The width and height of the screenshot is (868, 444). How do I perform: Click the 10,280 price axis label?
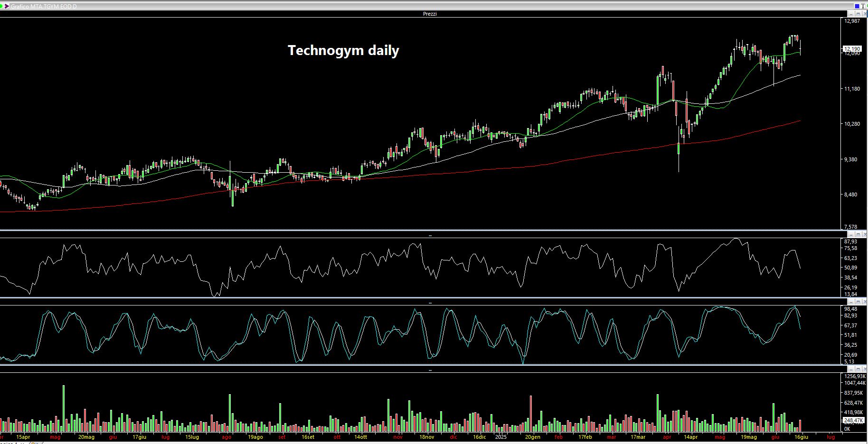click(x=852, y=124)
